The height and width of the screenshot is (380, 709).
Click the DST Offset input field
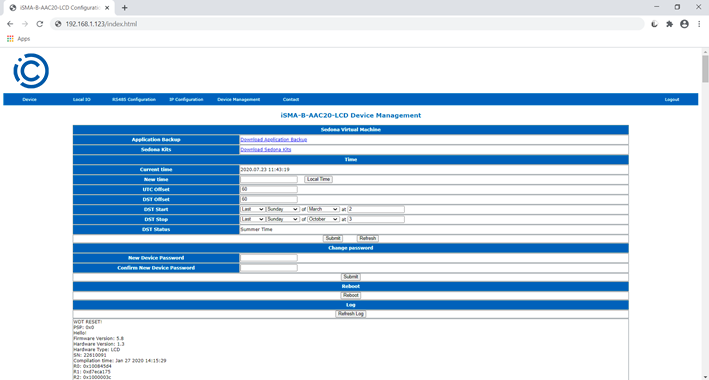tap(269, 200)
